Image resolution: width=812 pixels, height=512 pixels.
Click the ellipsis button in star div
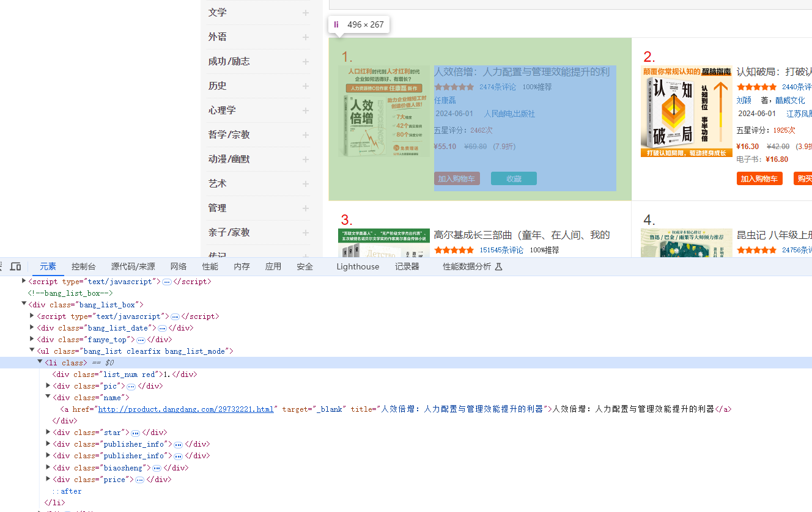[x=135, y=433]
